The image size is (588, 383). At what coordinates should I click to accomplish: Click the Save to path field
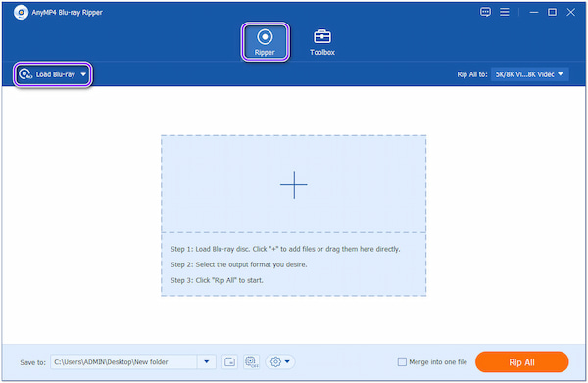pos(123,362)
